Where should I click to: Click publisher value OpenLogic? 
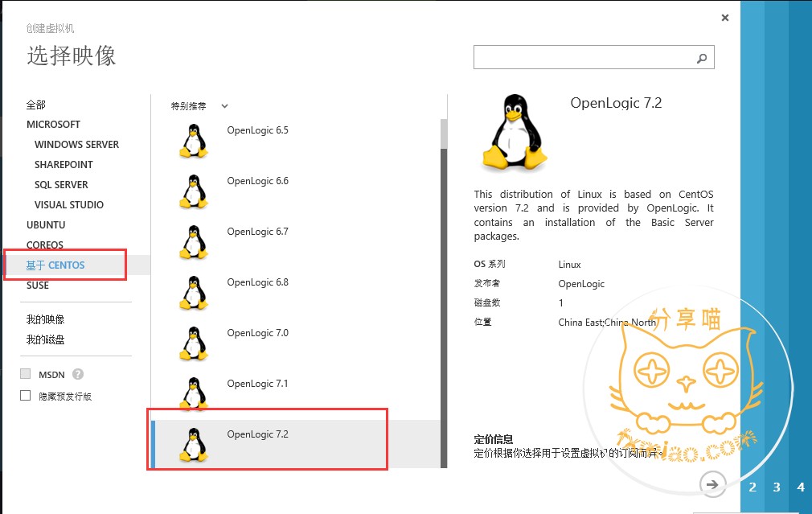pos(581,284)
